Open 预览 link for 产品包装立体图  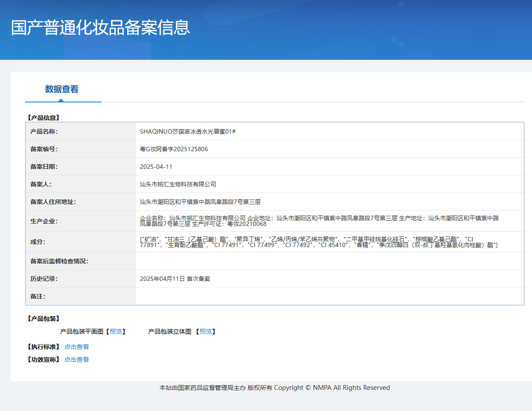pyautogui.click(x=205, y=331)
